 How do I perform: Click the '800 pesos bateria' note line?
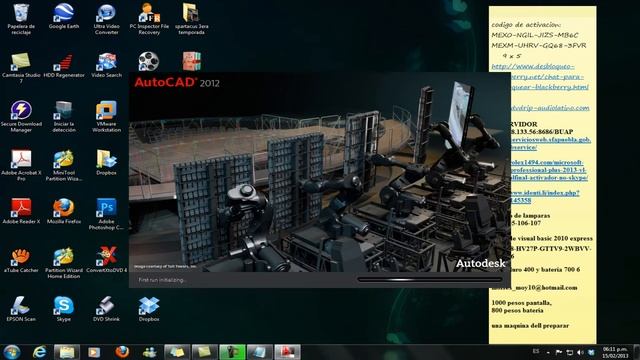[x=517, y=311]
